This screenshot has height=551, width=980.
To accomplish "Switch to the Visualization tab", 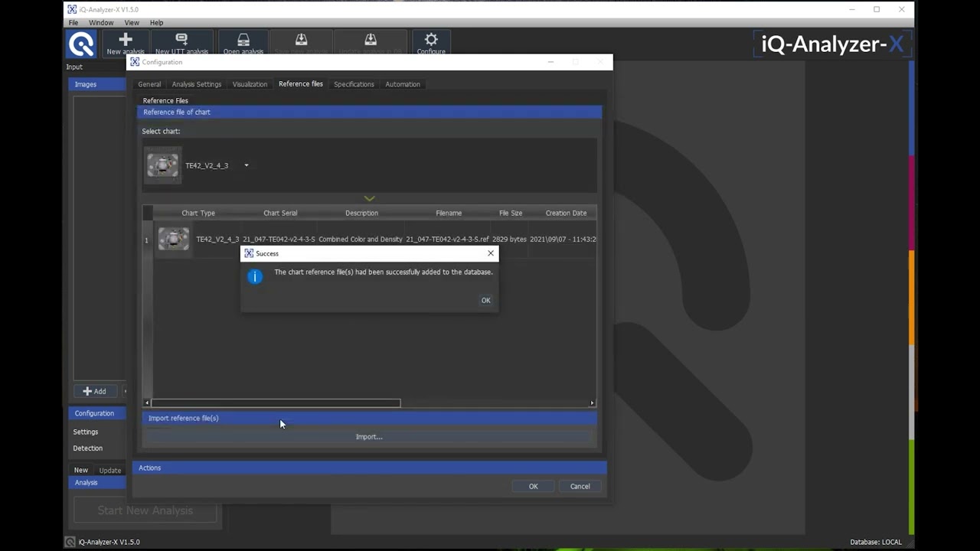I will point(250,84).
